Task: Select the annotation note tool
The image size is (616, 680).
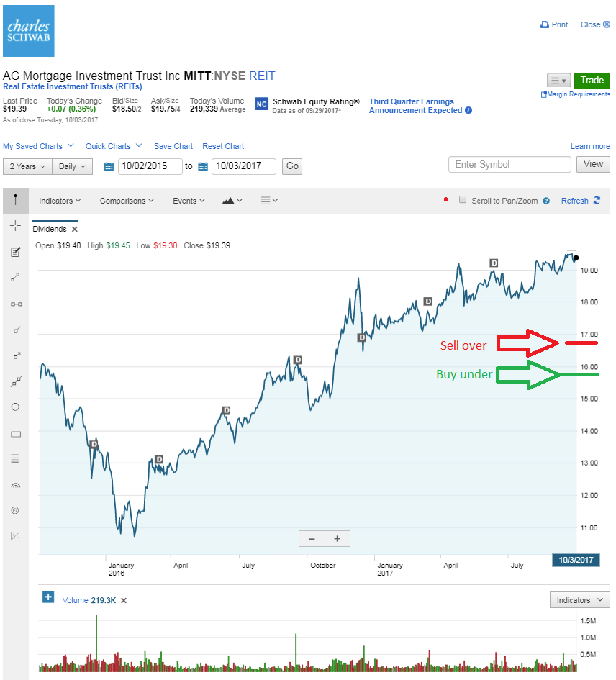Action: 15,252
